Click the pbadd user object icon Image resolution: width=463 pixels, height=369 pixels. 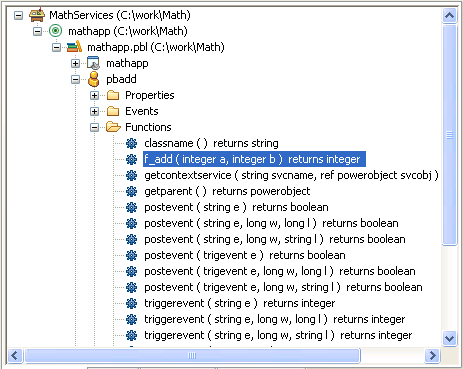pos(94,79)
